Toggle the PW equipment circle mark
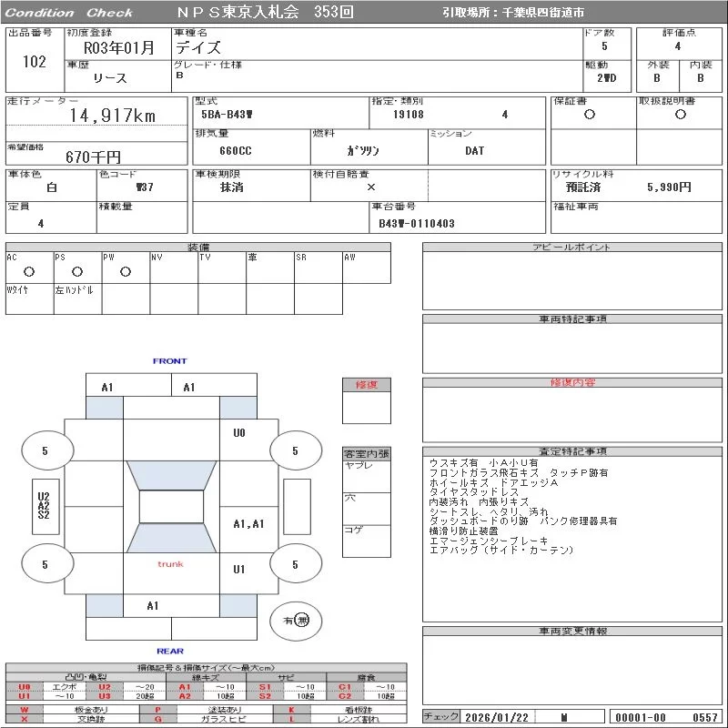The width and height of the screenshot is (728, 728). coord(126,271)
